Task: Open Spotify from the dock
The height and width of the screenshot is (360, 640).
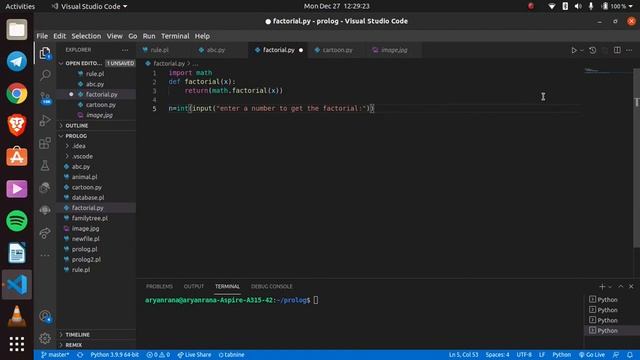Action: click(17, 221)
